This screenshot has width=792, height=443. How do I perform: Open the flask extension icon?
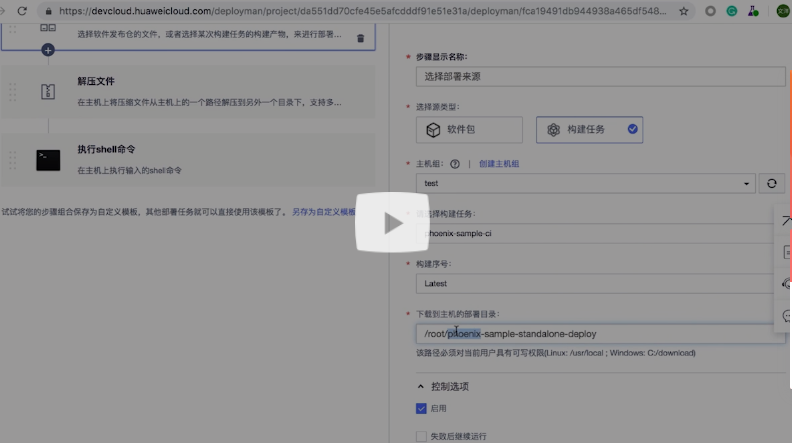tap(753, 11)
